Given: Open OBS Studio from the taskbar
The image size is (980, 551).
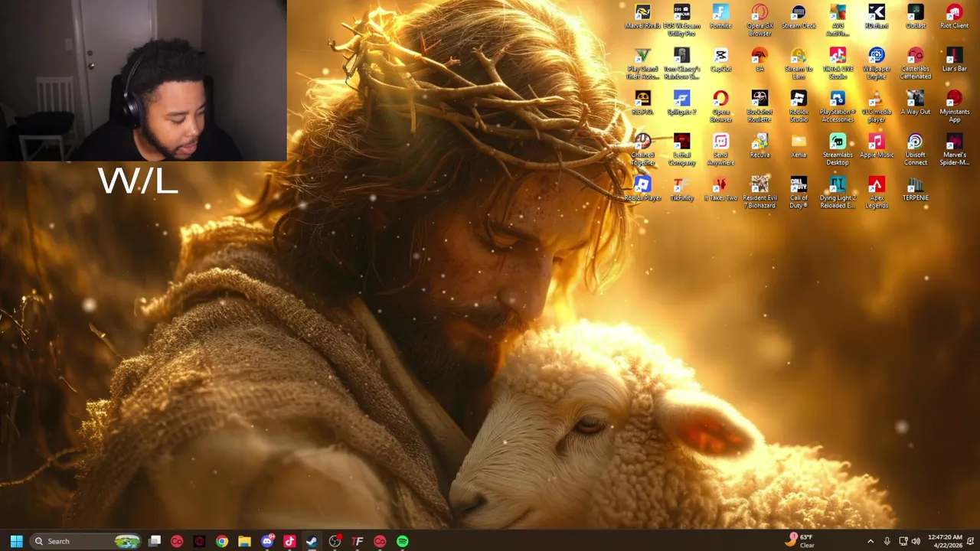Looking at the screenshot, I should click(x=335, y=541).
